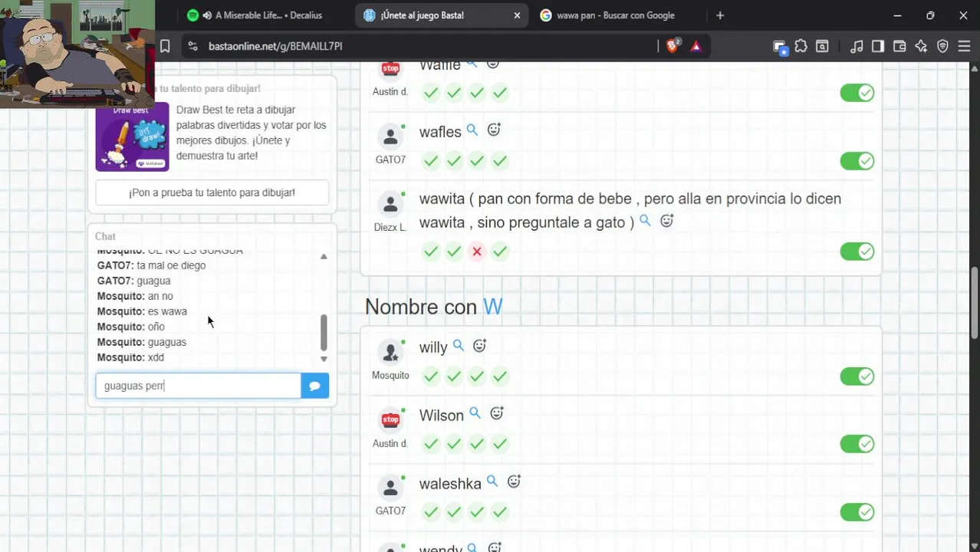Click the bookmark icon beside the address bar
Viewport: 980px width, 552px height.
(x=165, y=46)
